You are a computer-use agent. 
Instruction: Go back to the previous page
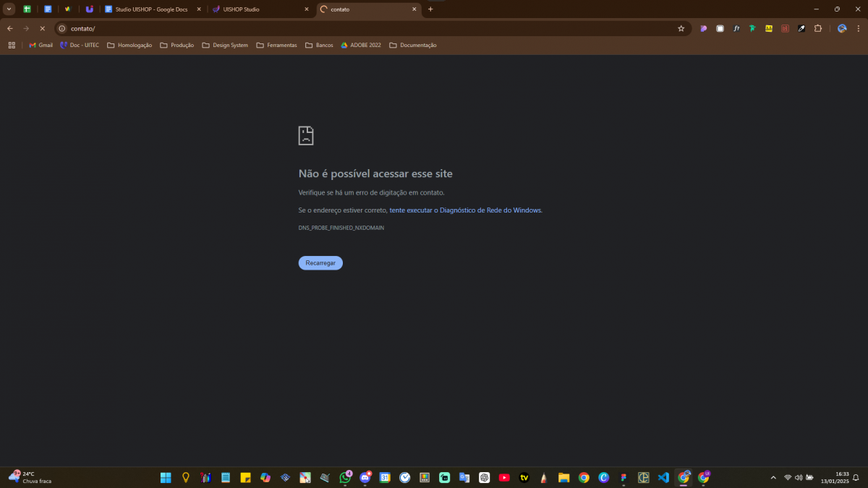click(10, 28)
